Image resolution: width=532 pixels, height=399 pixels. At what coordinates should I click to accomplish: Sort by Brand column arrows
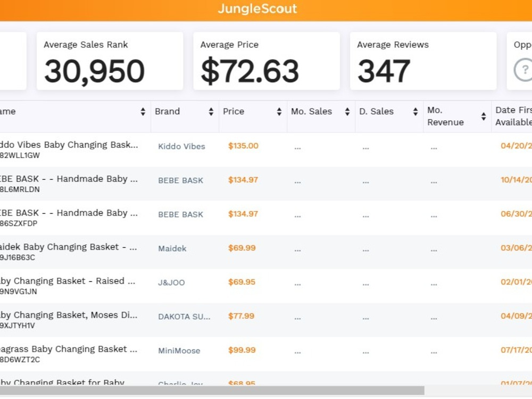pos(211,112)
